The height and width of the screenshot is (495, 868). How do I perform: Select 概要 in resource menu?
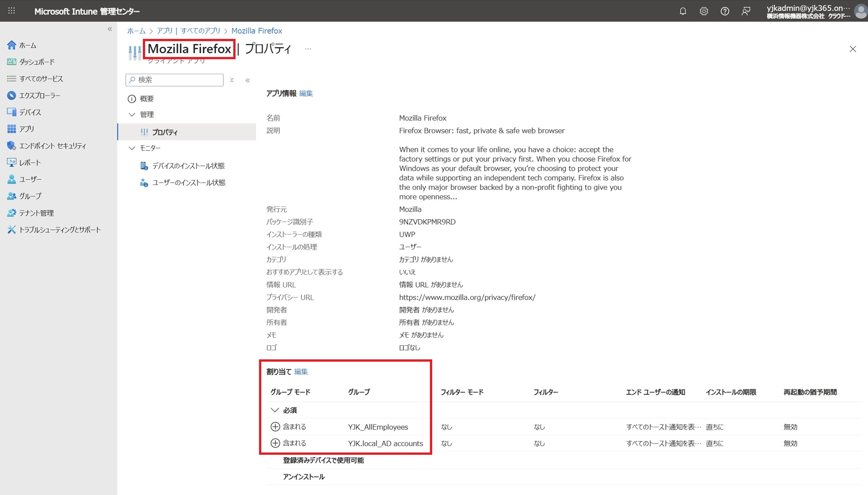pyautogui.click(x=146, y=99)
